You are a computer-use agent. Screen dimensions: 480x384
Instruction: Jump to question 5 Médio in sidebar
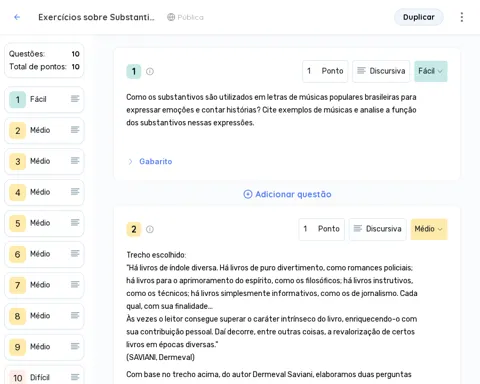(x=44, y=223)
